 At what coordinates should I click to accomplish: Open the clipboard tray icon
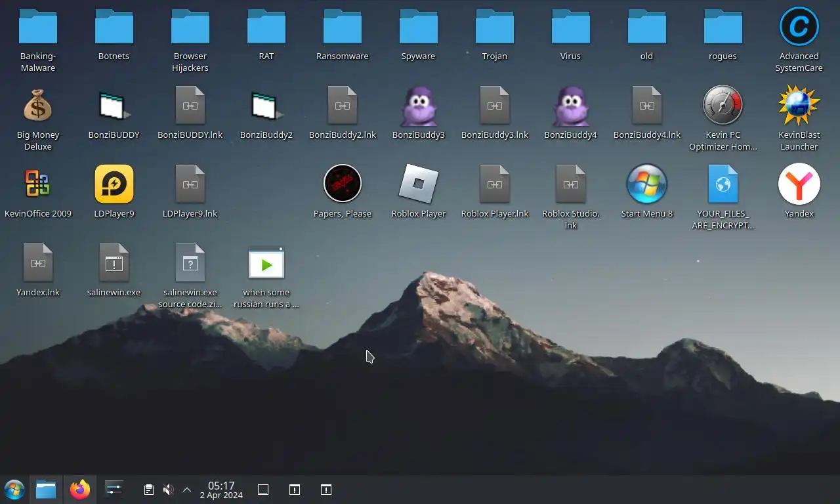click(x=149, y=490)
